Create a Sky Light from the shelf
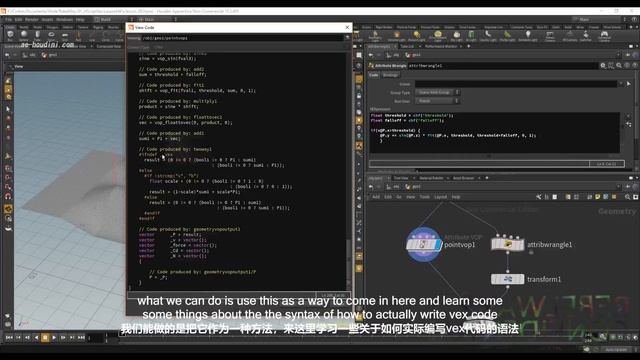This screenshot has height=360, width=640. tap(456, 36)
